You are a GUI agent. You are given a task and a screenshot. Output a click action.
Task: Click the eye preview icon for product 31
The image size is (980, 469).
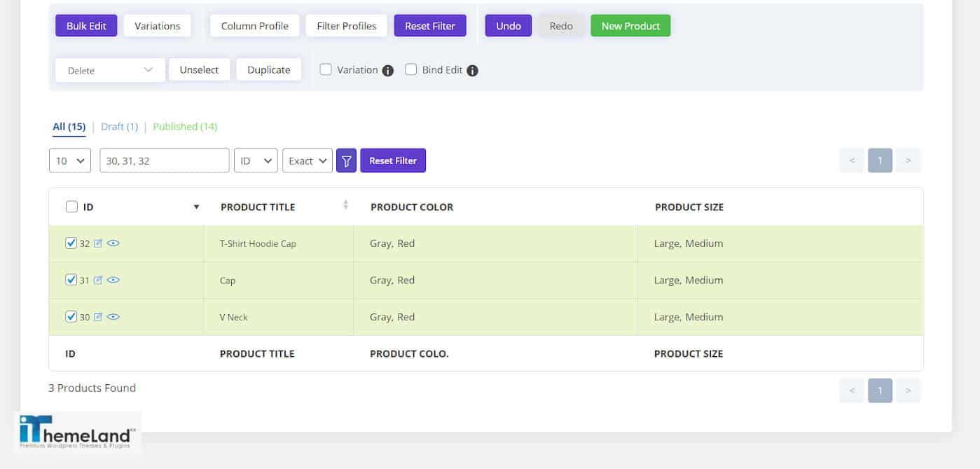(113, 280)
